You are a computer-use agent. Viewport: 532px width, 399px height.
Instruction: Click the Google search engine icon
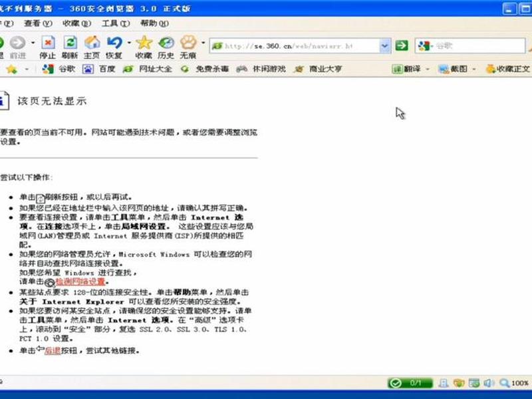[424, 45]
